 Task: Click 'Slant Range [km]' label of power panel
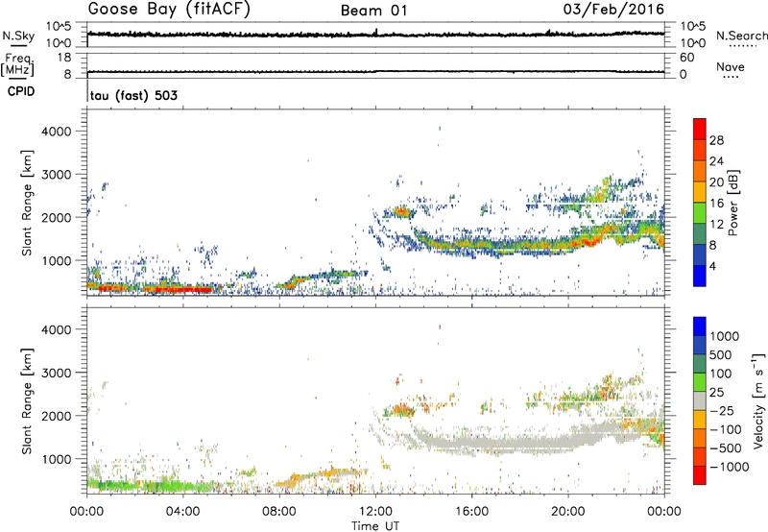[x=27, y=203]
